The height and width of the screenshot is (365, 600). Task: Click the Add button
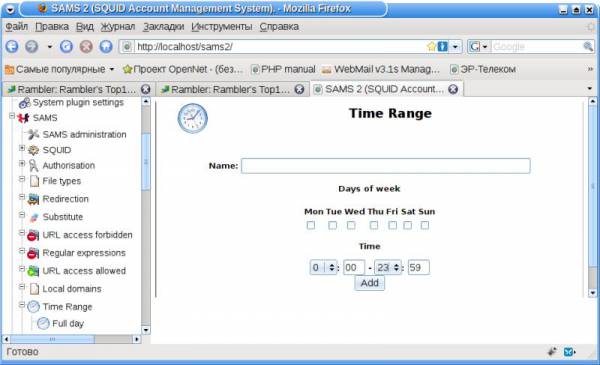pyautogui.click(x=369, y=283)
